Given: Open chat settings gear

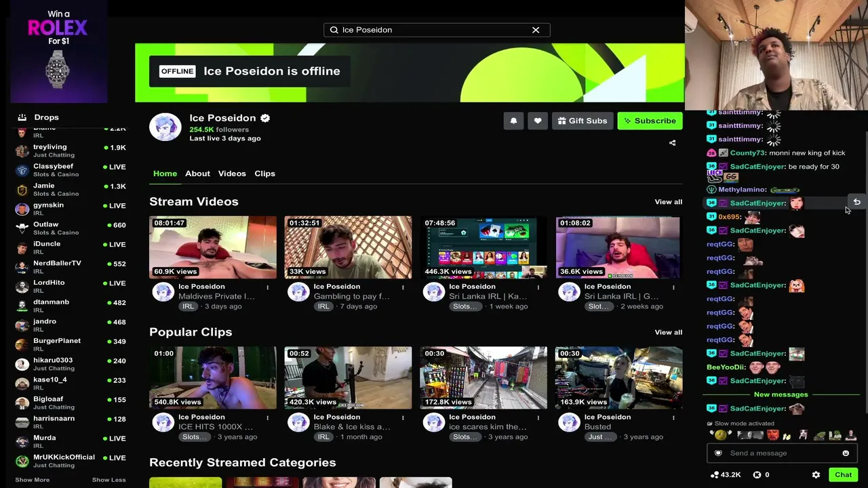Looking at the screenshot, I should pos(816,475).
